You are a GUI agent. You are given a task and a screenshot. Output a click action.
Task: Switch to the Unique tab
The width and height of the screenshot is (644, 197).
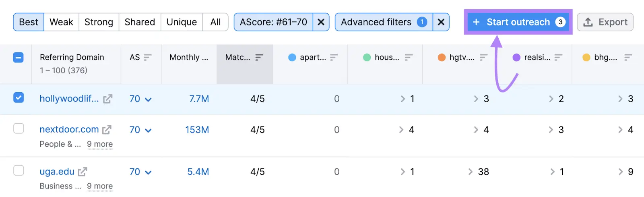182,22
